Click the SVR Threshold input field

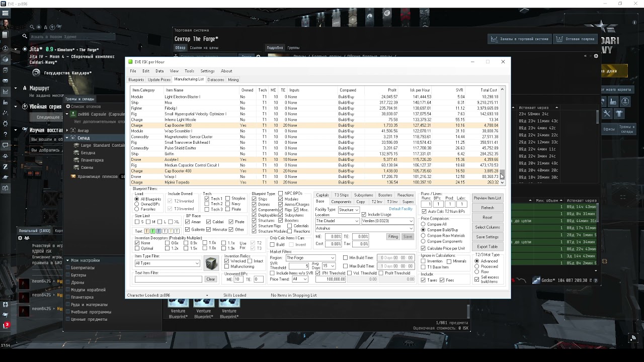(299, 265)
